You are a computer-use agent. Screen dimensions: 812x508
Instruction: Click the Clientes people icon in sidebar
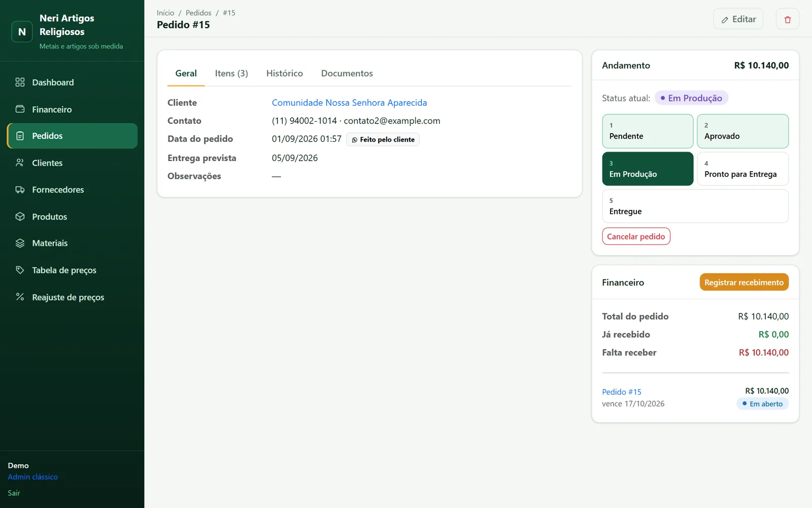pos(20,163)
